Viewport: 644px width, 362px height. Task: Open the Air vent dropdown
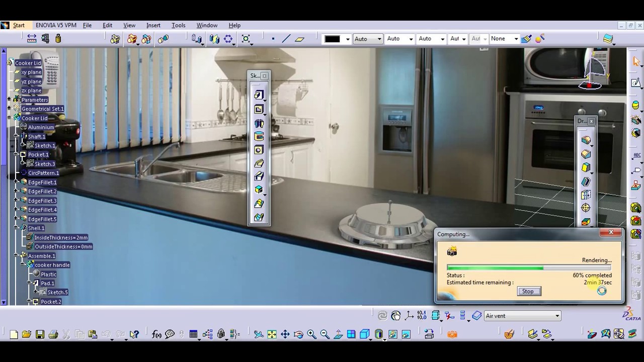(x=522, y=316)
